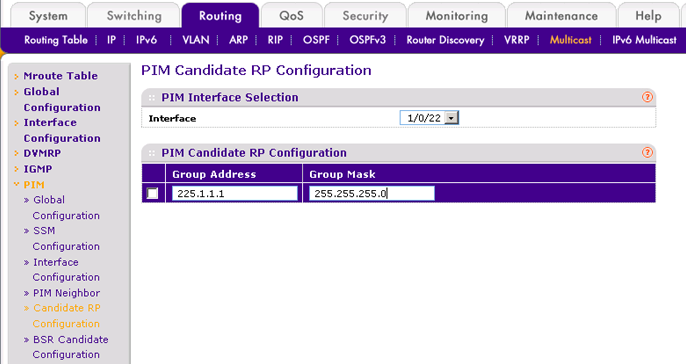
Task: Click the Group Address column header
Action: 214,174
